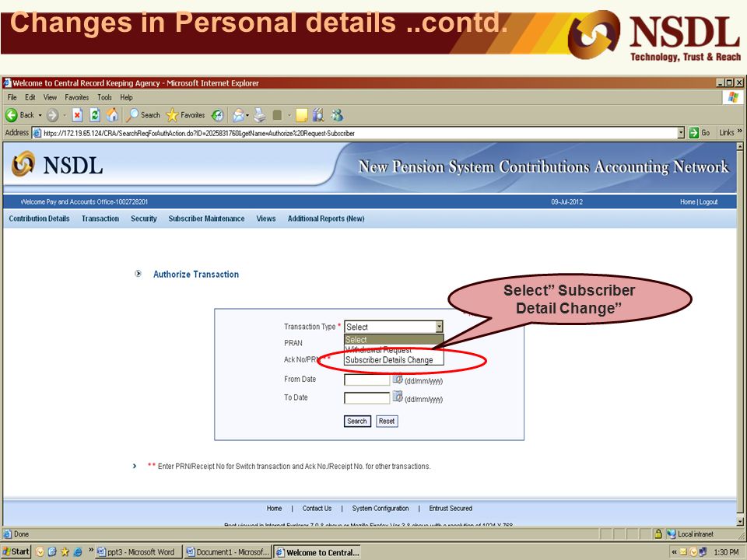
Task: Click the NSDL logo on page header
Action: tap(57, 165)
